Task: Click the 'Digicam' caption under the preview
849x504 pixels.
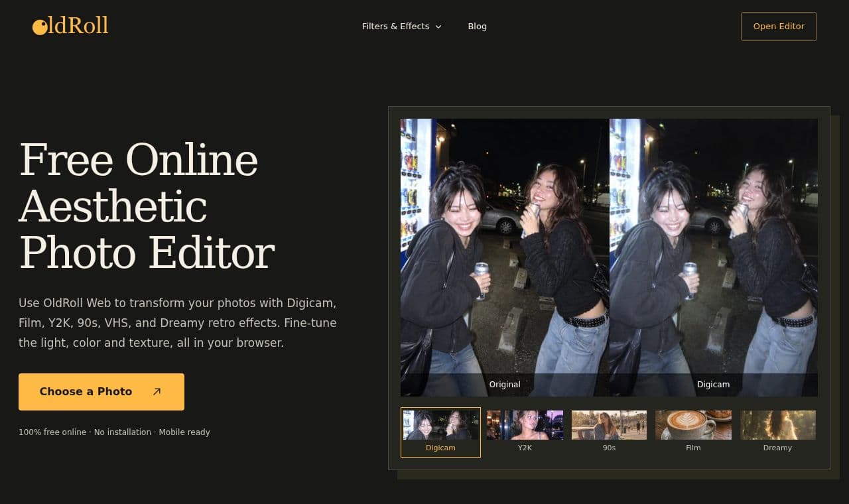Action: tap(713, 385)
